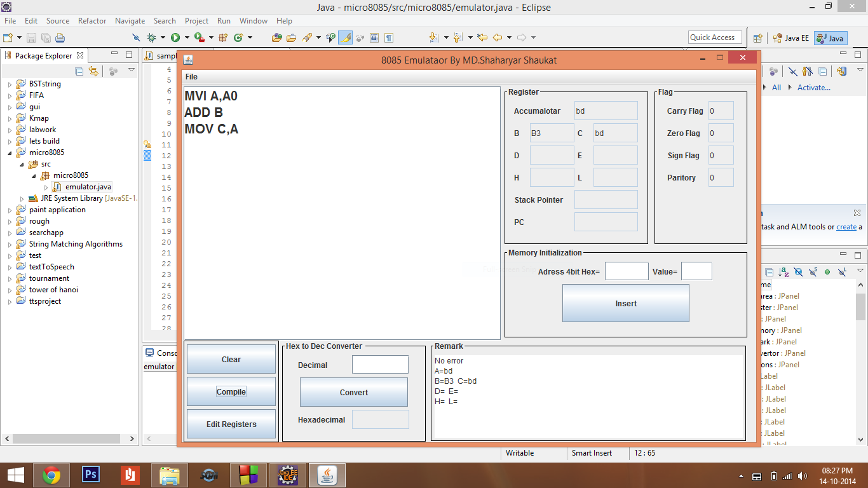Screen dimensions: 868x488
Task: Collapse All projects in Package Explorer
Action: [79, 70]
